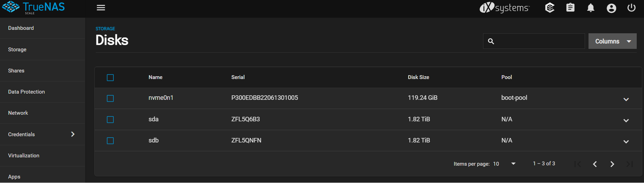The width and height of the screenshot is (644, 183).
Task: Click the power button icon
Action: pos(632,8)
